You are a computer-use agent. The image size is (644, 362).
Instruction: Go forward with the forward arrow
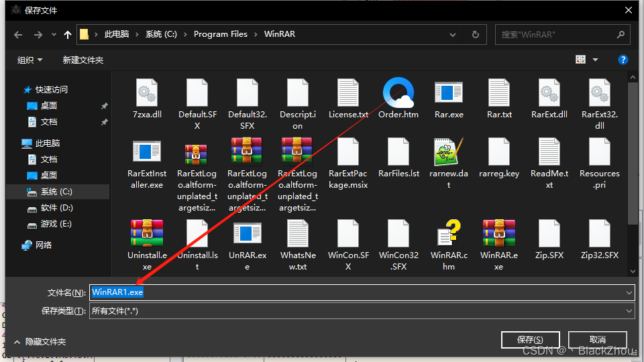[38, 35]
